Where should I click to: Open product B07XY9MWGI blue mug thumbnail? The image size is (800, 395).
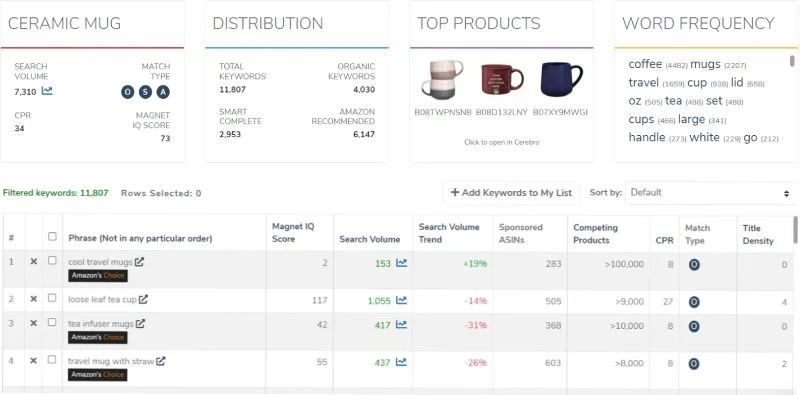pyautogui.click(x=561, y=79)
